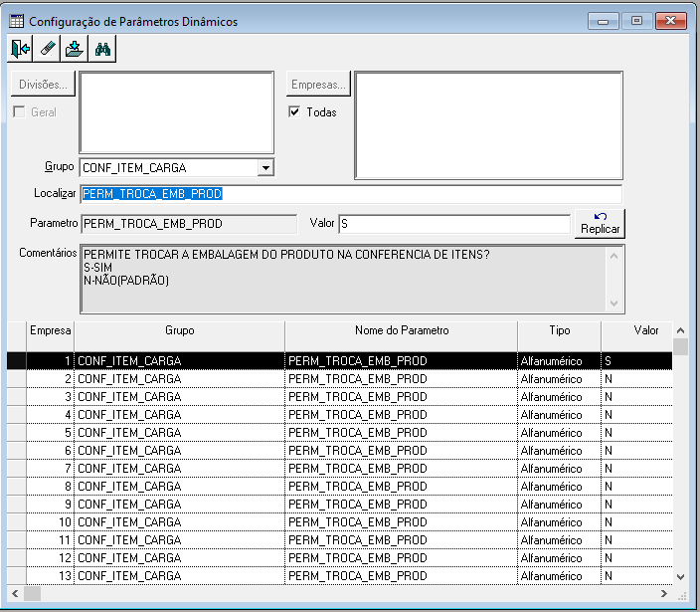Click the save-to-tray toolbar icon
Image resolution: width=700 pixels, height=612 pixels.
click(x=75, y=48)
